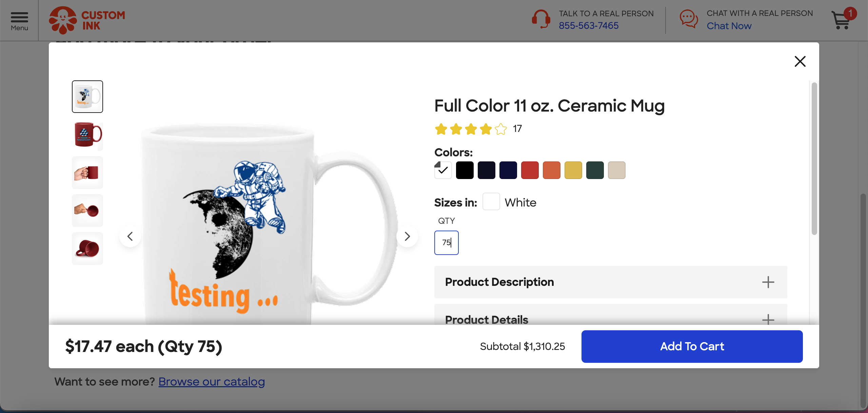Click the Custom Ink octopus logo
The width and height of the screenshot is (868, 413).
63,20
